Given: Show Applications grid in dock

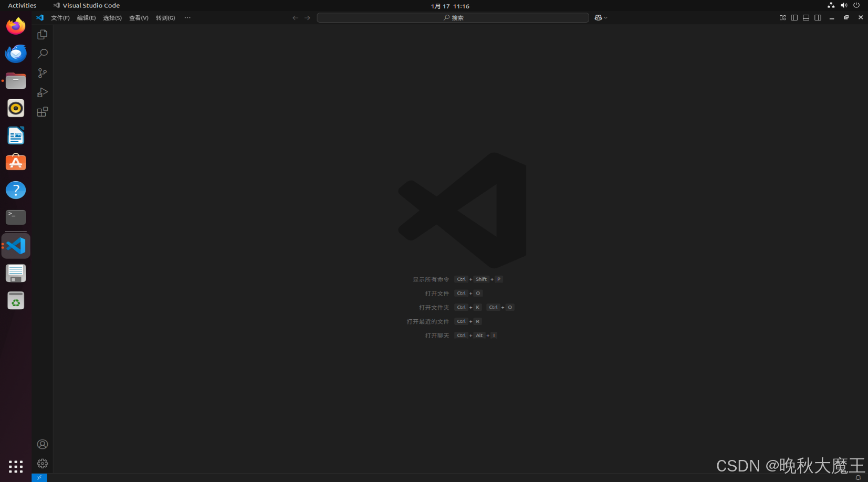Looking at the screenshot, I should point(16,466).
